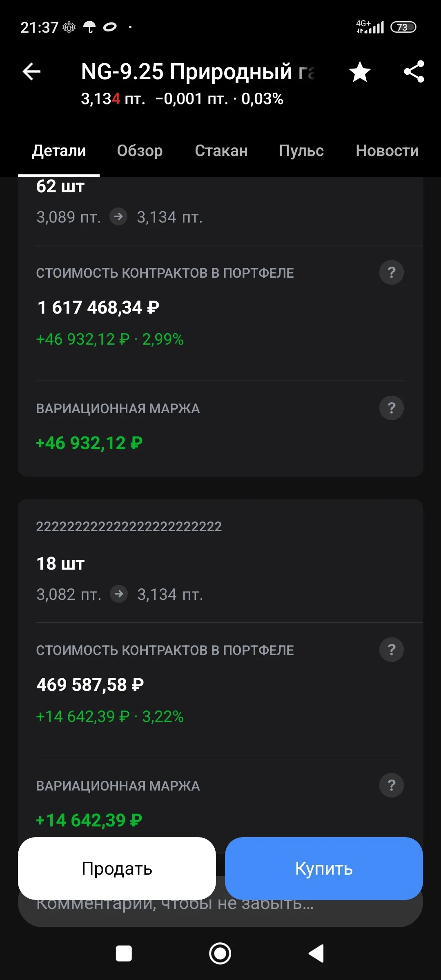This screenshot has height=980, width=441.
Task: Open help for first portfolio contracts value
Action: (392, 272)
